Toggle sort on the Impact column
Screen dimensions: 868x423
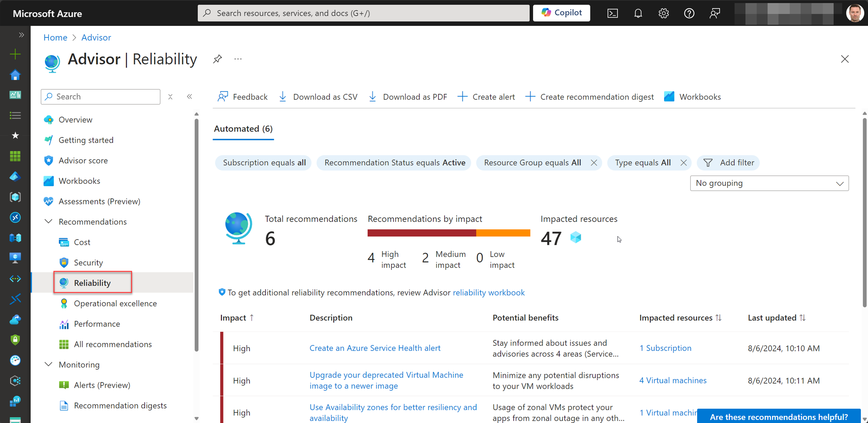[237, 318]
